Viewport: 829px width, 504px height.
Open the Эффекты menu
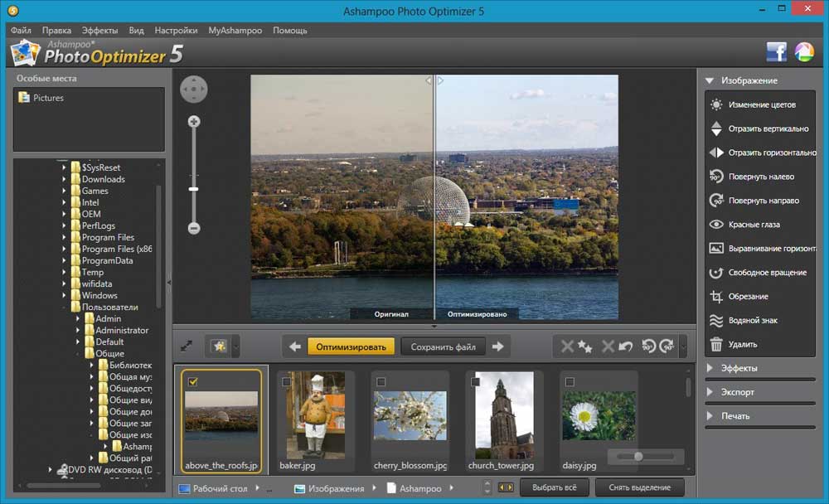[x=100, y=30]
